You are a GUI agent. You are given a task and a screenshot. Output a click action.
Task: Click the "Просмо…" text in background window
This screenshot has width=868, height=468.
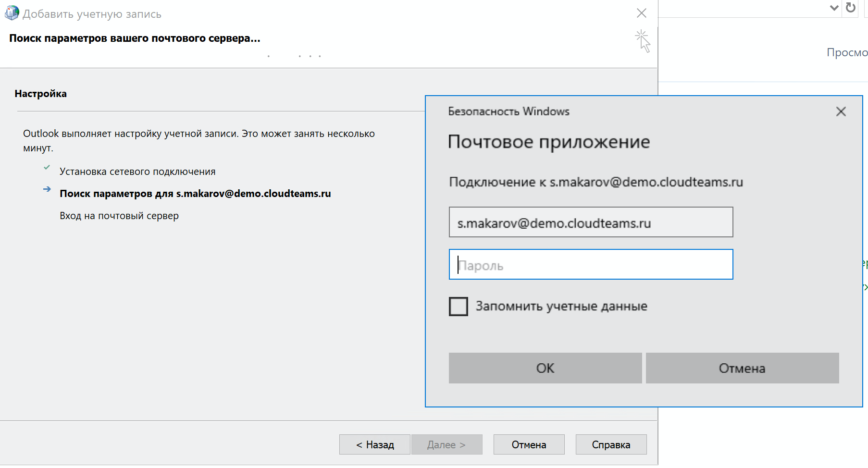[847, 52]
